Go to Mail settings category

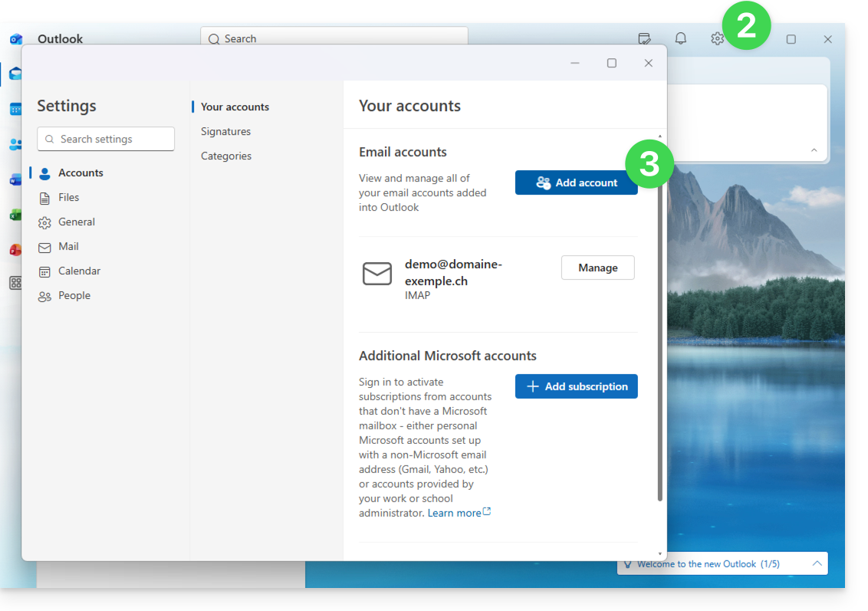[68, 247]
